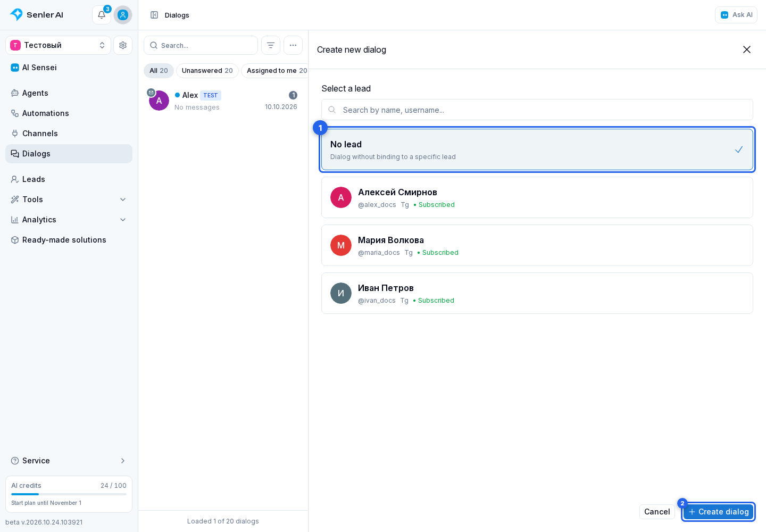Open Ready-made solutions

(x=69, y=240)
